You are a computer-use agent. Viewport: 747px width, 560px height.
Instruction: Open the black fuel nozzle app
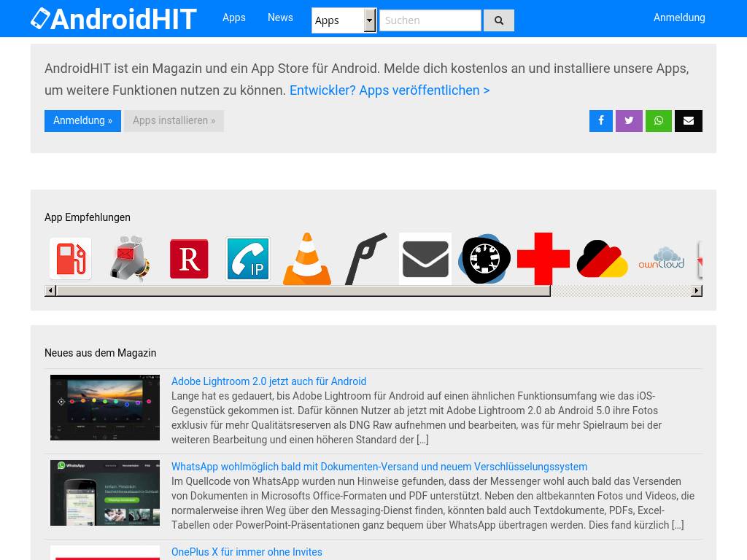coord(366,259)
